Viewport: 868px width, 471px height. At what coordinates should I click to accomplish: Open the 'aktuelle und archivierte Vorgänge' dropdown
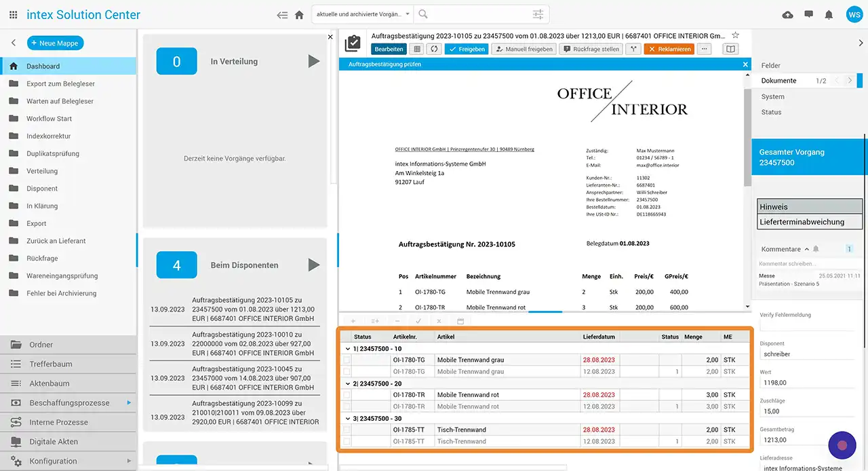pos(363,14)
